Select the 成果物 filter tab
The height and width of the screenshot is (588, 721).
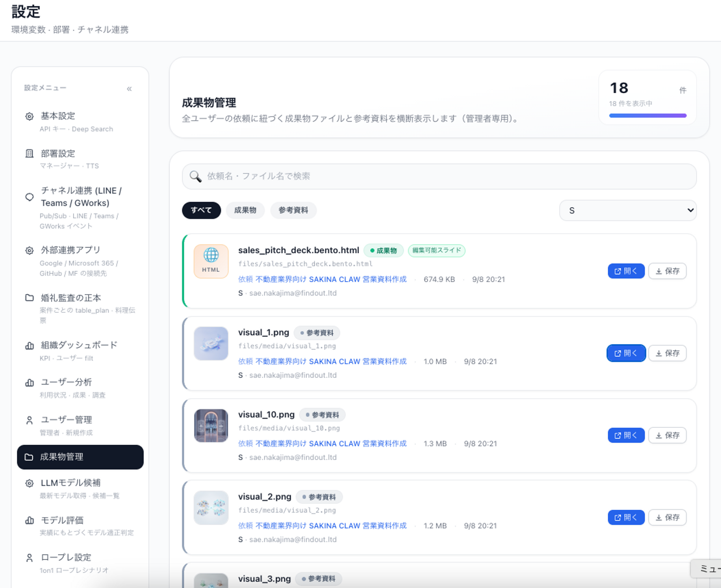pos(245,210)
